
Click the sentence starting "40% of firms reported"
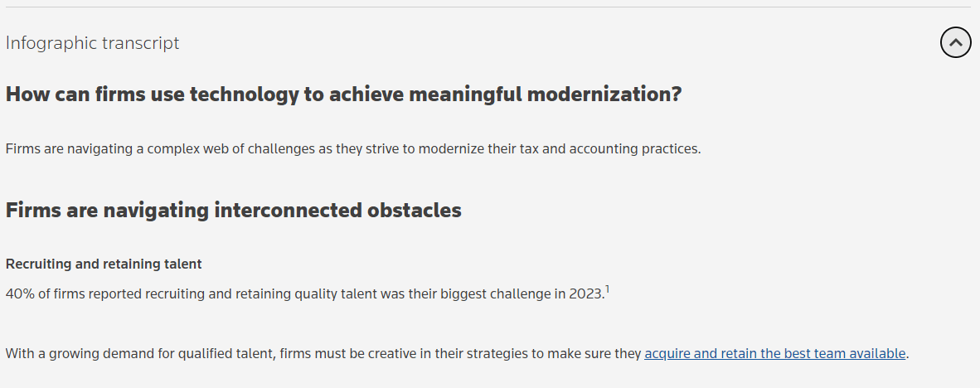[x=304, y=293]
